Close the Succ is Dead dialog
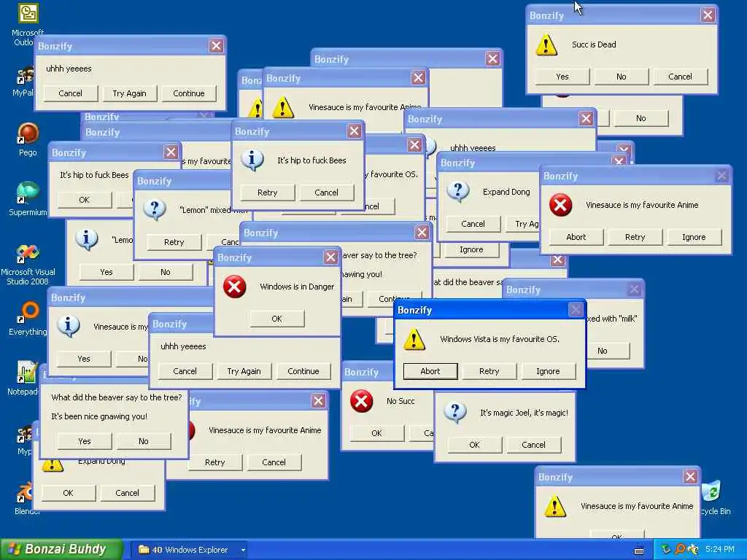 (x=708, y=15)
